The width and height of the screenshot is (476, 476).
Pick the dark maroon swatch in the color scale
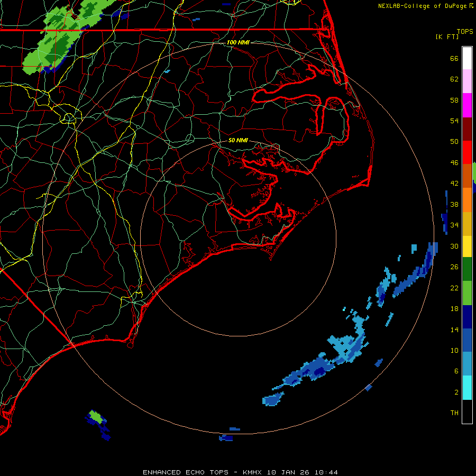467,129
